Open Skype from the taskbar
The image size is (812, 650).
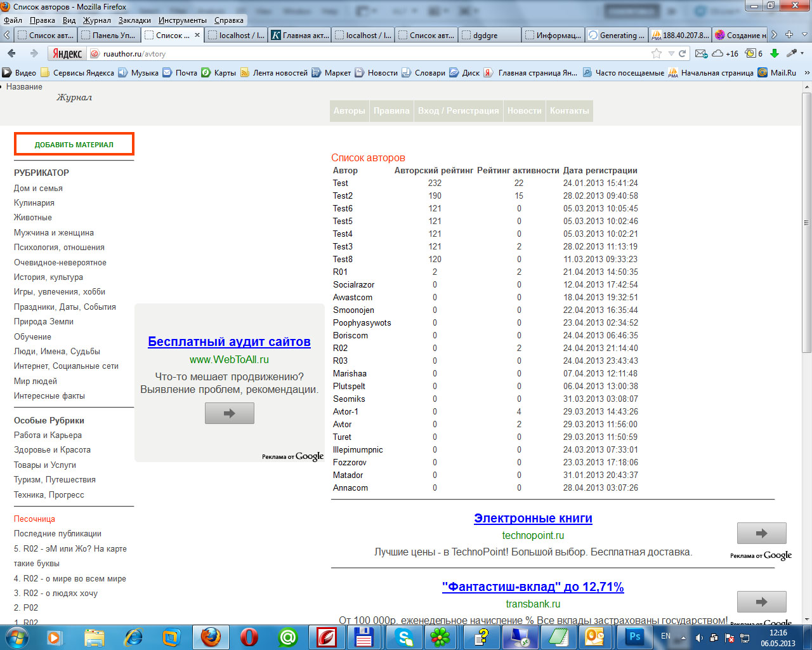(403, 637)
